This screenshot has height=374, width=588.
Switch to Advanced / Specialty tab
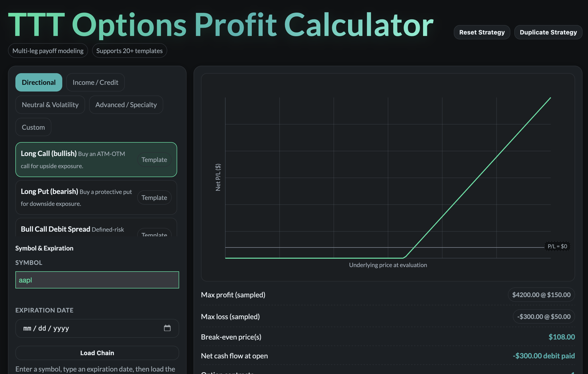126,105
